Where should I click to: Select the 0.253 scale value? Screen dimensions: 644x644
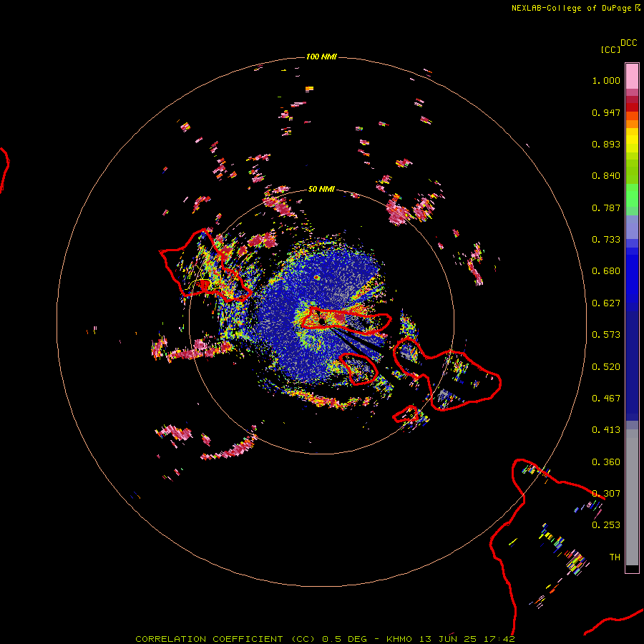606,525
